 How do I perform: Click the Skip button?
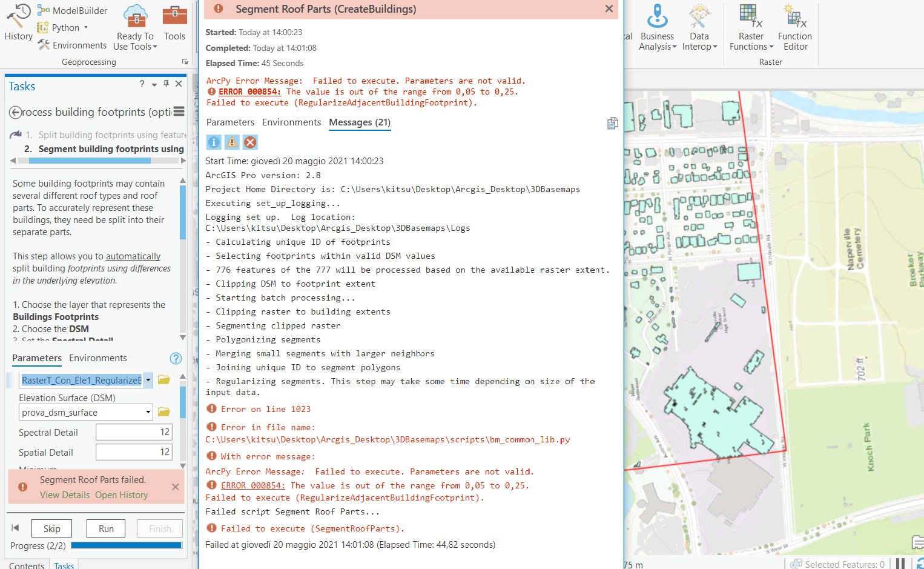click(51, 528)
